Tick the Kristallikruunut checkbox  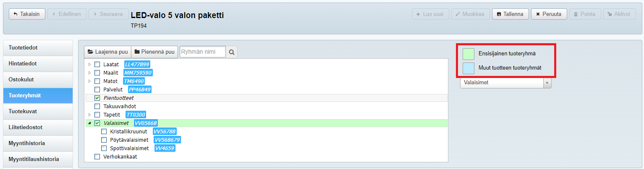[104, 132]
